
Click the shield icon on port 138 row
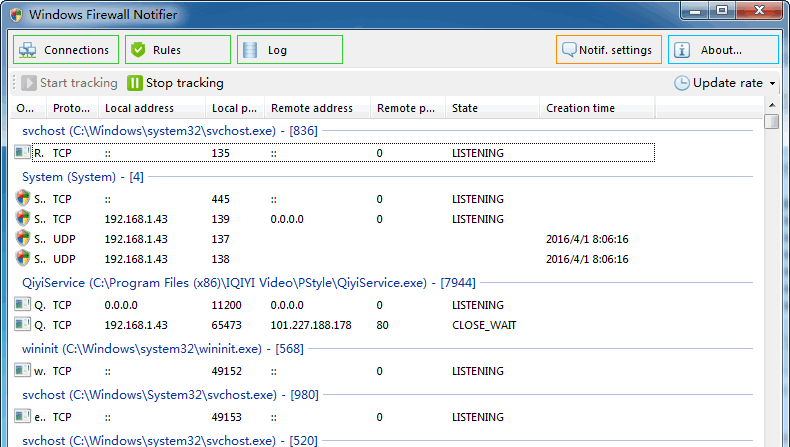[23, 258]
